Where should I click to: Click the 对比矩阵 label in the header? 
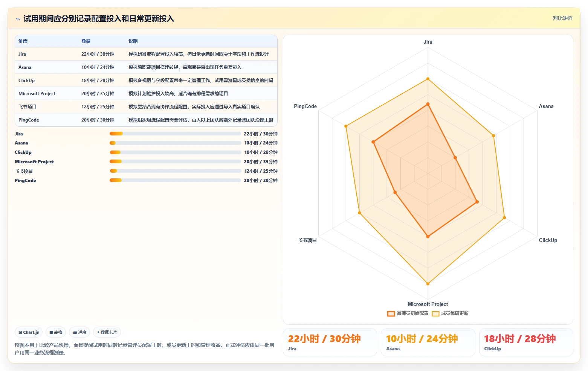click(562, 18)
